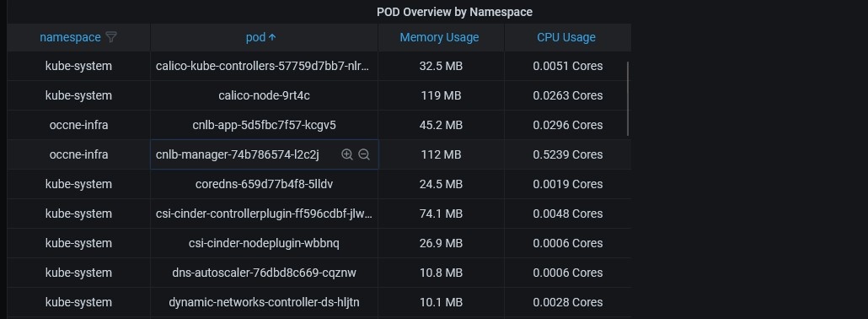Select the coredns-659d77b4f8-5lldv pod cell
The image size is (868, 319).
(264, 184)
